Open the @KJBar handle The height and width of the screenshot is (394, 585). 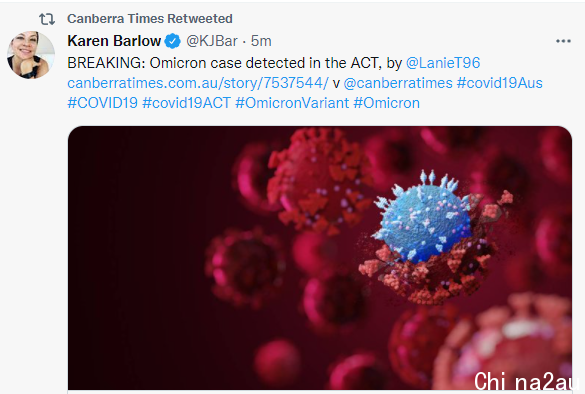[212, 41]
